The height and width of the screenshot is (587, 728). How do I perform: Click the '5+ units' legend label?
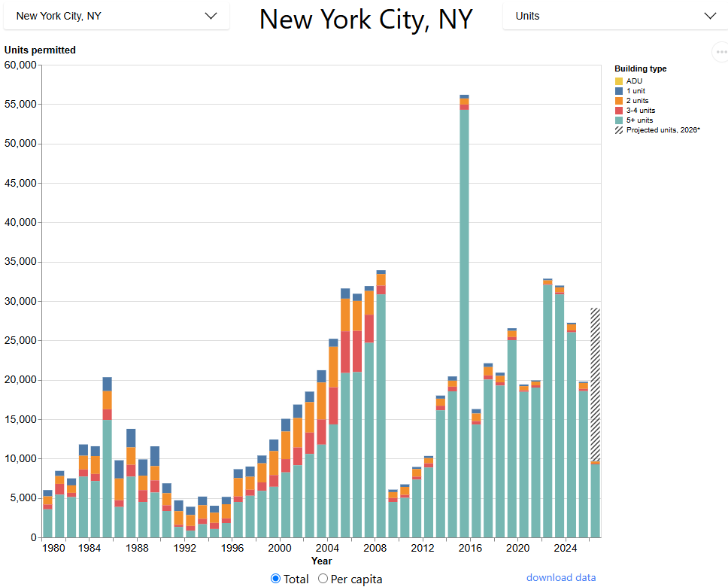tap(639, 120)
